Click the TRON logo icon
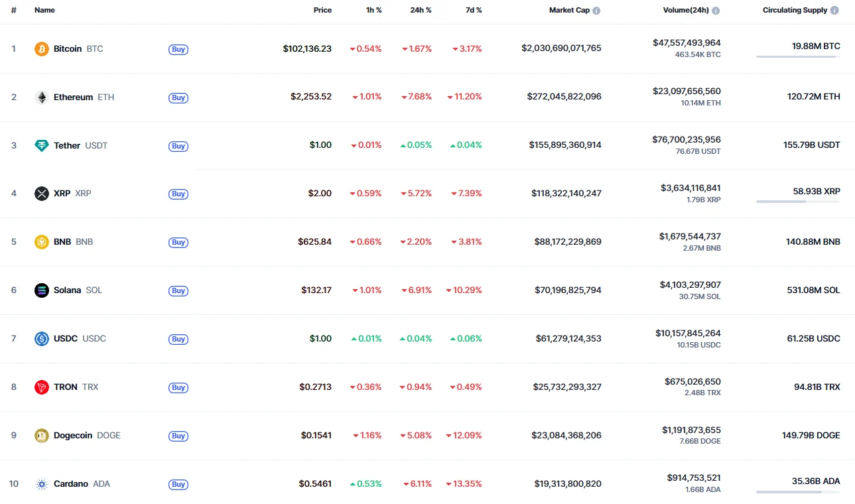Viewport: 855px width, 504px height. click(42, 387)
